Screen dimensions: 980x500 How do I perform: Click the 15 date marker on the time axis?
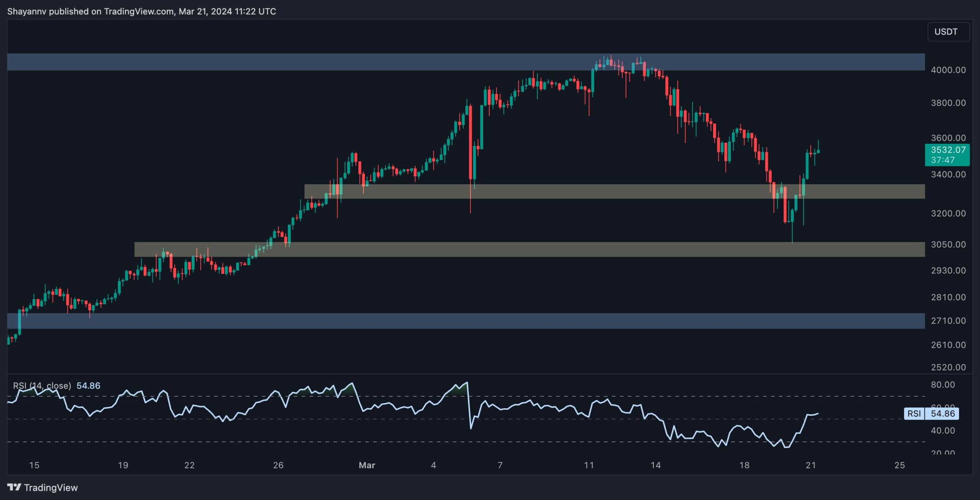(x=34, y=465)
